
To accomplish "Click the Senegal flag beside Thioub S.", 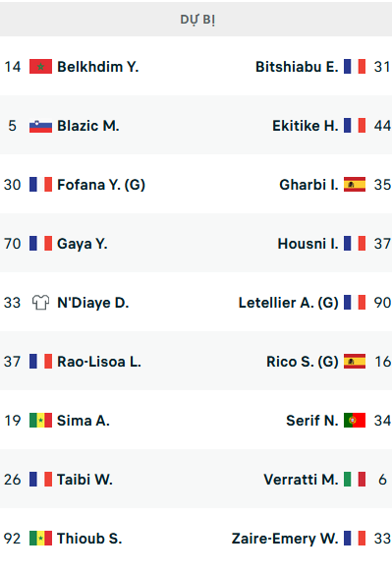I will [40, 539].
